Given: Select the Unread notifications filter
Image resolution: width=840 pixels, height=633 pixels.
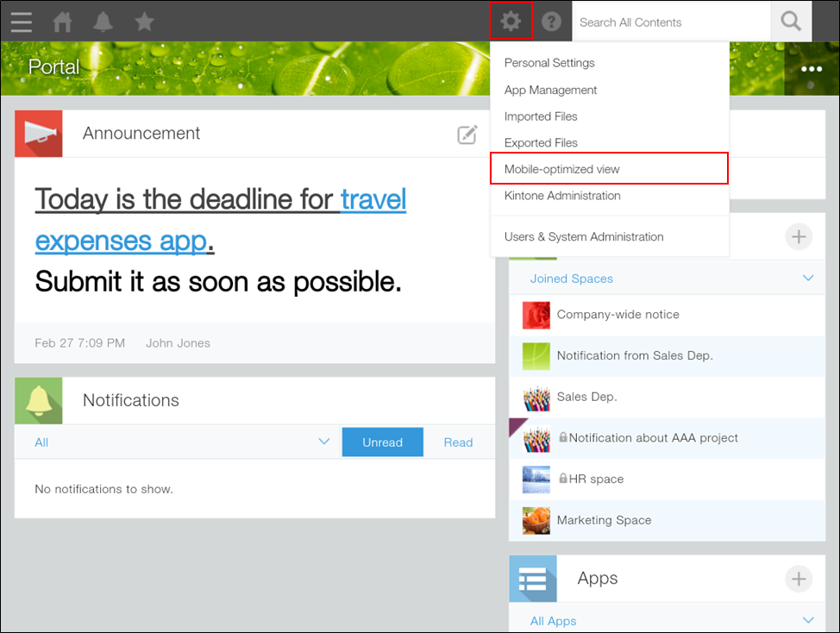Looking at the screenshot, I should coord(382,442).
